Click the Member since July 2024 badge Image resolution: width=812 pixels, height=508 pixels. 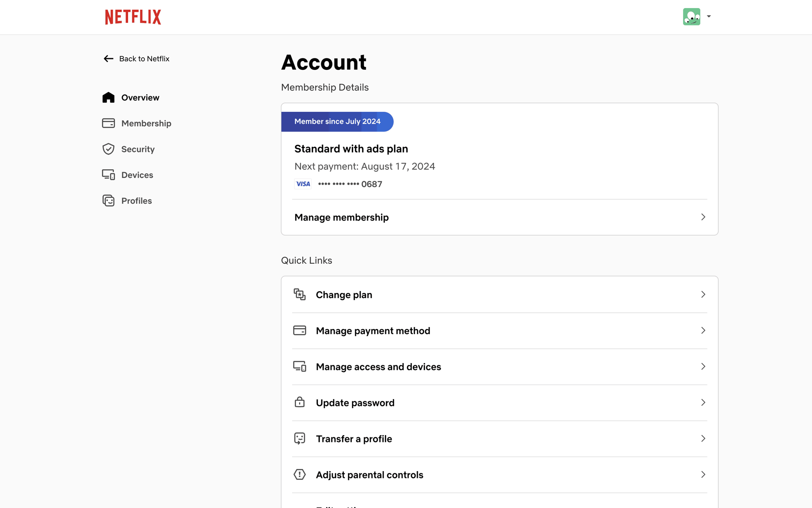coord(337,121)
